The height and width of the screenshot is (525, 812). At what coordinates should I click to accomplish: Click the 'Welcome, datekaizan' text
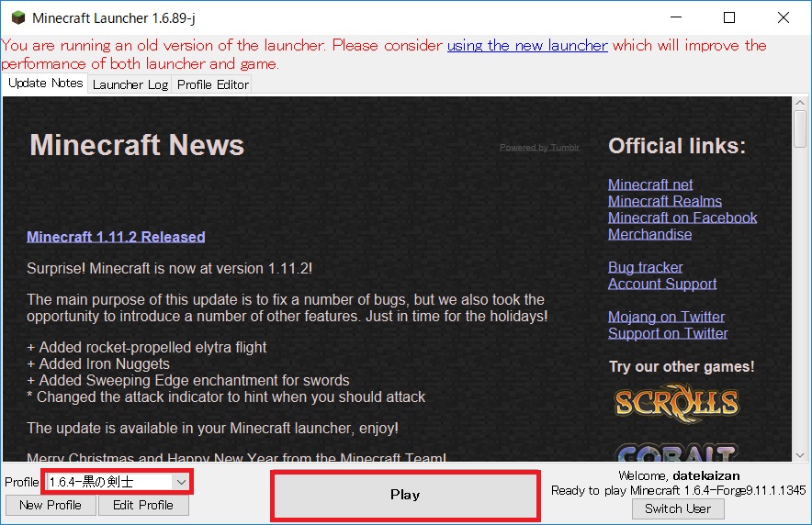click(x=679, y=475)
